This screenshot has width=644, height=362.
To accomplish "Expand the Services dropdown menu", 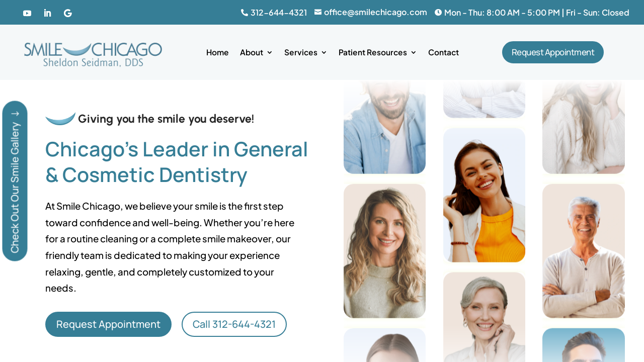I will (x=305, y=52).
